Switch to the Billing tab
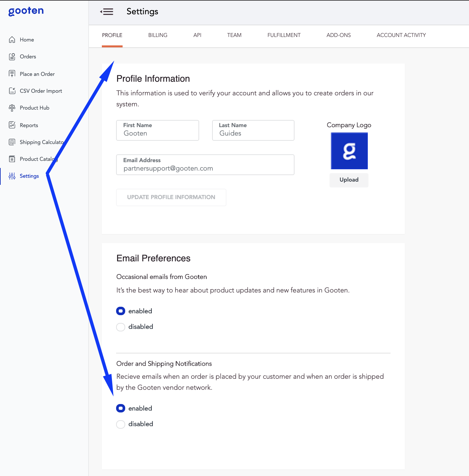Screen dimensions: 469x476 coord(158,35)
